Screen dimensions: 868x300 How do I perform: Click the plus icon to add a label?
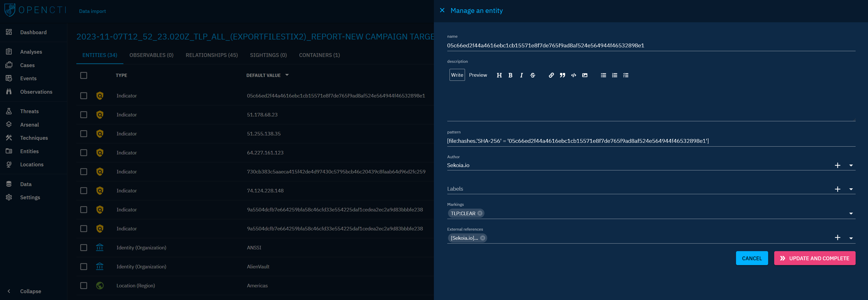pos(837,189)
